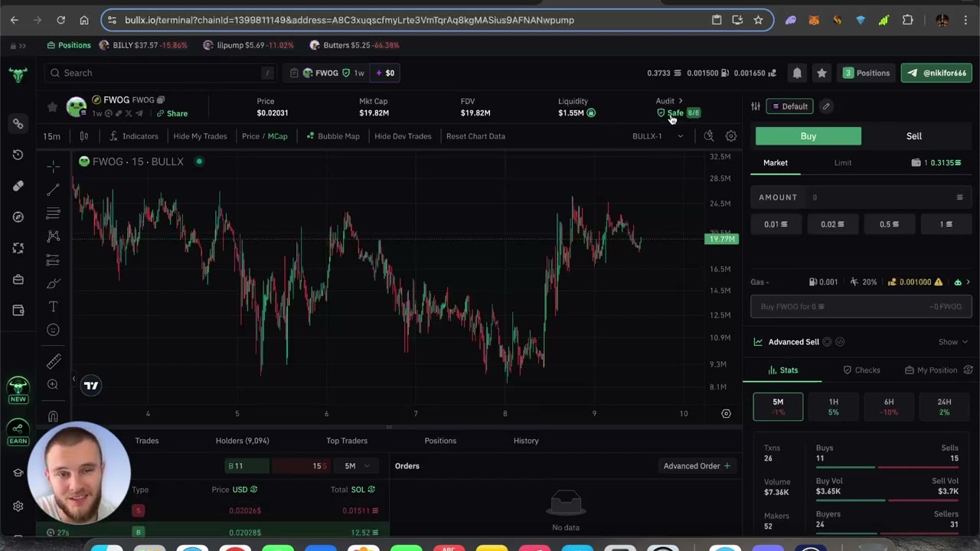Viewport: 980px width, 551px height.
Task: Switch to the Limit order tab
Action: click(842, 163)
